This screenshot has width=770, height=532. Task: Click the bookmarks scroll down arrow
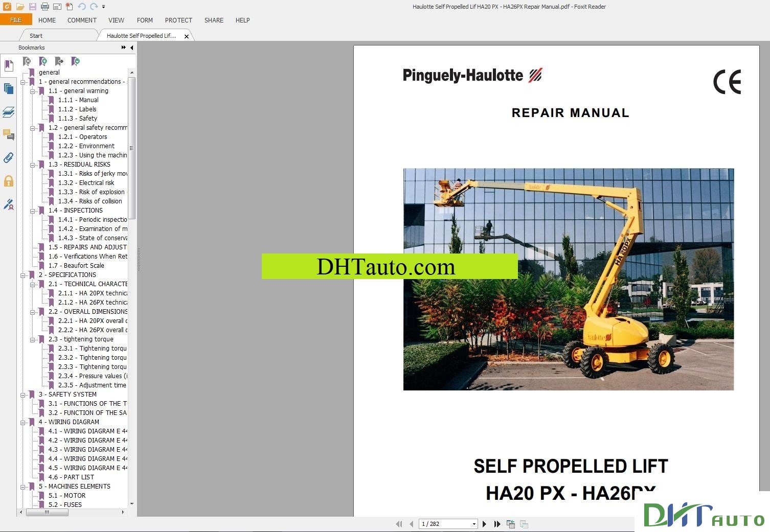point(131,504)
